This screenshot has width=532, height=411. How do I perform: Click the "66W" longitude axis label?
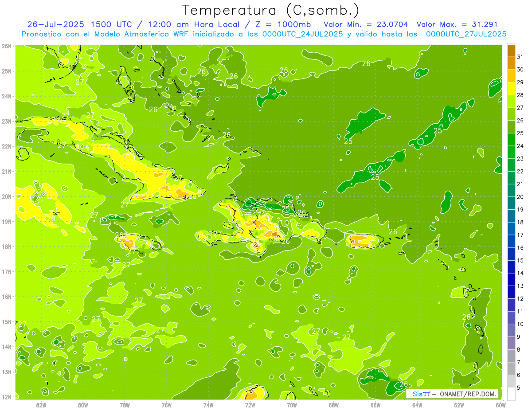coord(375,405)
